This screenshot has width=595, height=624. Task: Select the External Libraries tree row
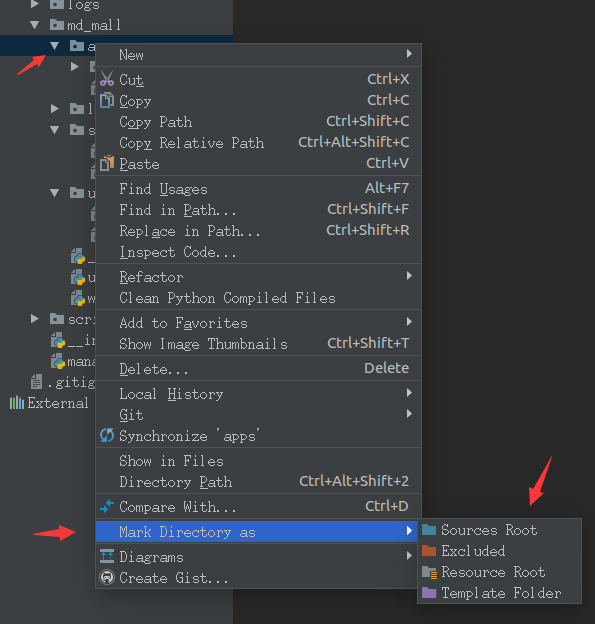click(x=48, y=403)
